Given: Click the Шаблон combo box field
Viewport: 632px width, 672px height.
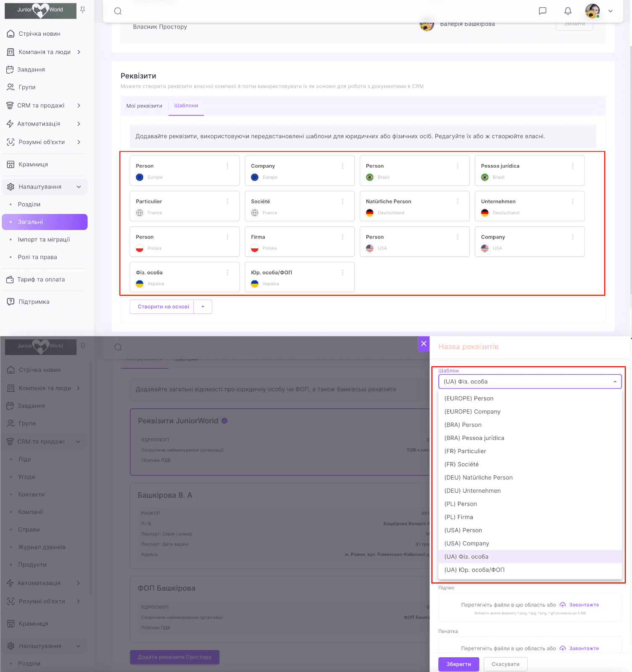Looking at the screenshot, I should (x=529, y=381).
